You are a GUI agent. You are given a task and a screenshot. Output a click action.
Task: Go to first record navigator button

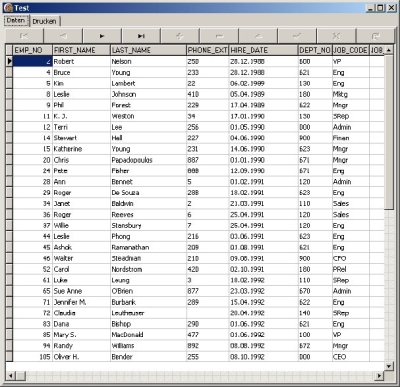[x=24, y=36]
